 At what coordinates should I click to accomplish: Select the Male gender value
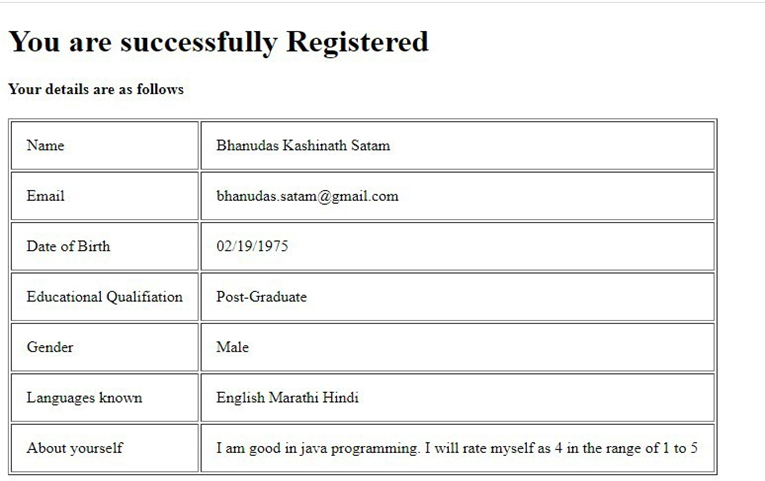[x=232, y=347]
